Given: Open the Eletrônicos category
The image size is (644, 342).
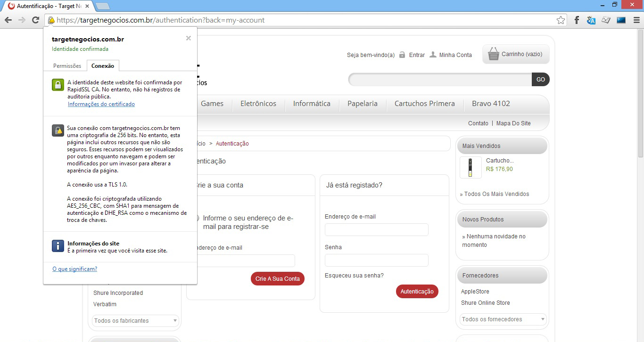Looking at the screenshot, I should click(x=258, y=104).
